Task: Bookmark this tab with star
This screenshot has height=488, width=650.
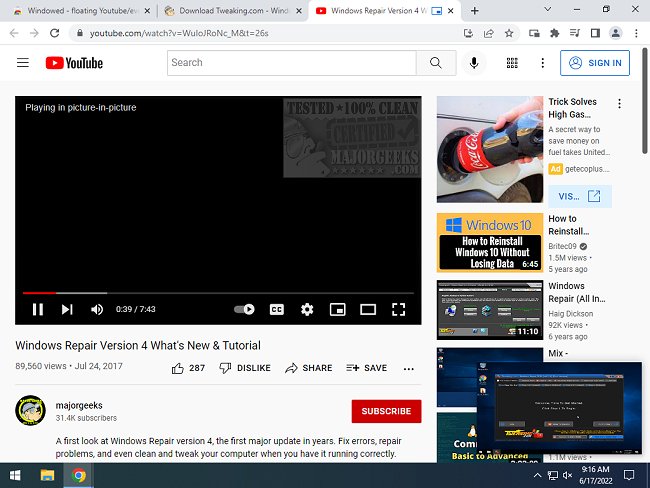Action: coord(509,33)
